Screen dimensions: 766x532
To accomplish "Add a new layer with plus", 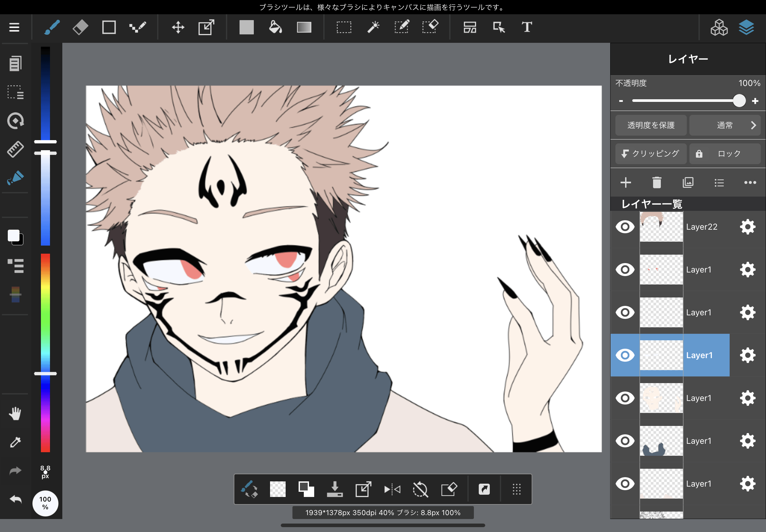I will coord(625,182).
